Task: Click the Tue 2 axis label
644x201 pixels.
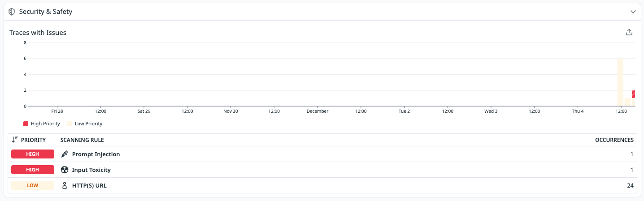Action: (404, 111)
